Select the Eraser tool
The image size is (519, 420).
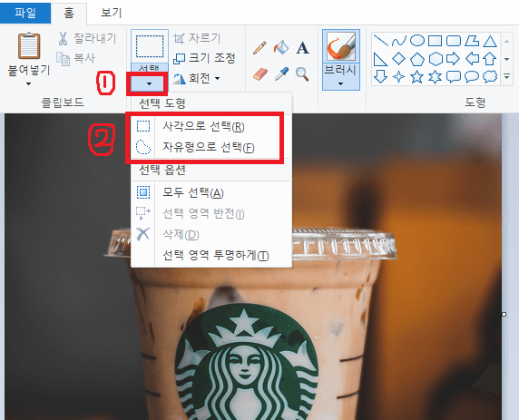click(259, 74)
